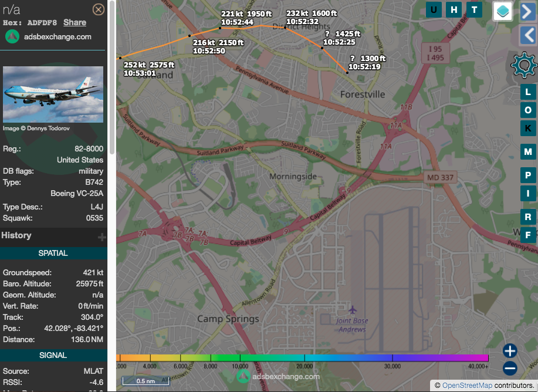Select baro altitude 25975 ft

(x=90, y=284)
